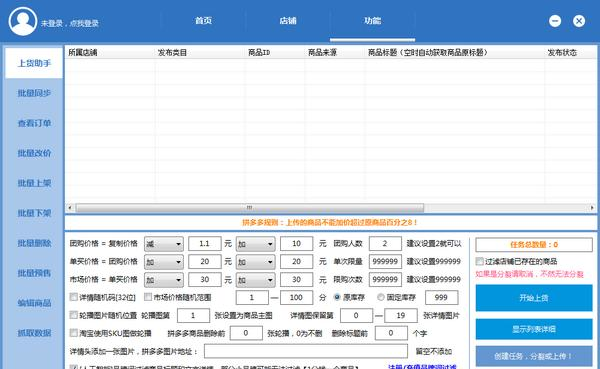Expand the 减 dropdown in the 团购价格 row

point(164,244)
